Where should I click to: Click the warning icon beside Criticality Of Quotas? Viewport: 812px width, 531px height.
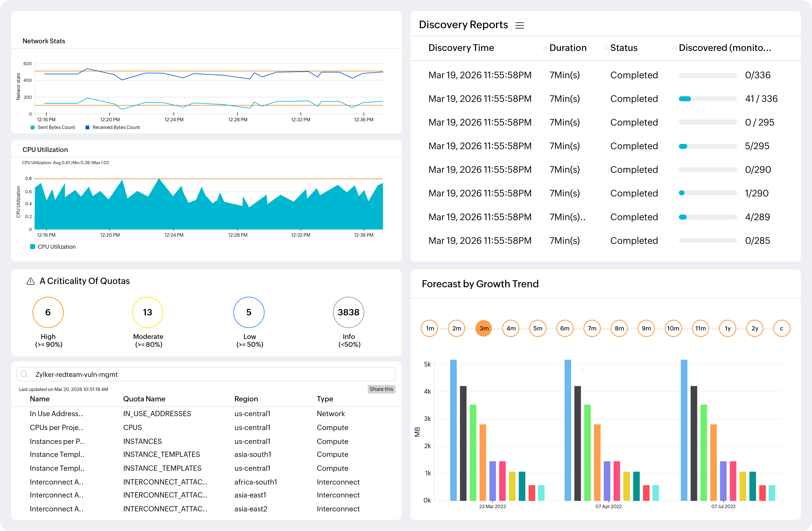pyautogui.click(x=31, y=281)
